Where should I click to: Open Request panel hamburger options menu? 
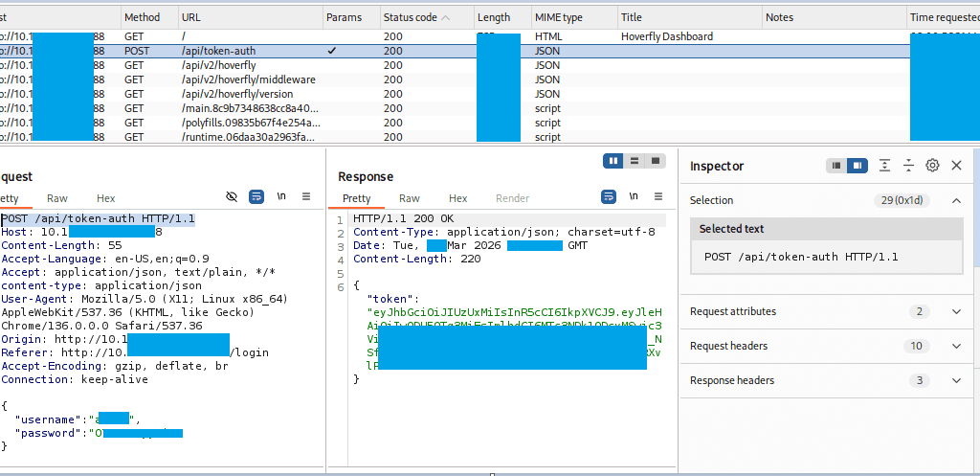(306, 196)
